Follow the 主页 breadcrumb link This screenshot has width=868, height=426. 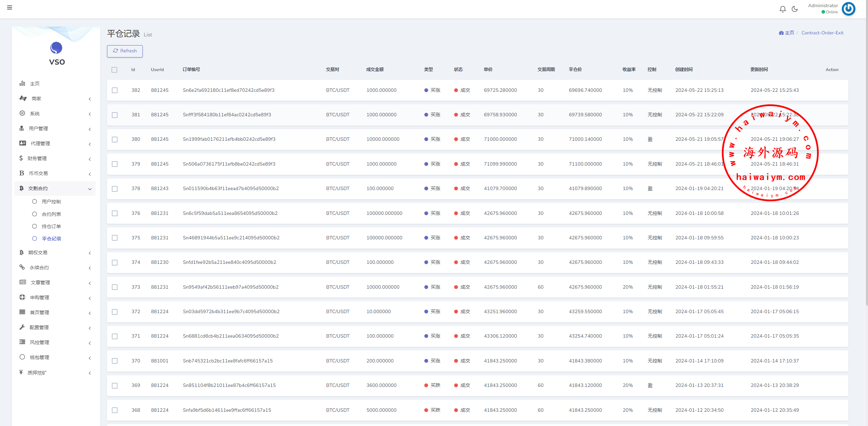(789, 33)
